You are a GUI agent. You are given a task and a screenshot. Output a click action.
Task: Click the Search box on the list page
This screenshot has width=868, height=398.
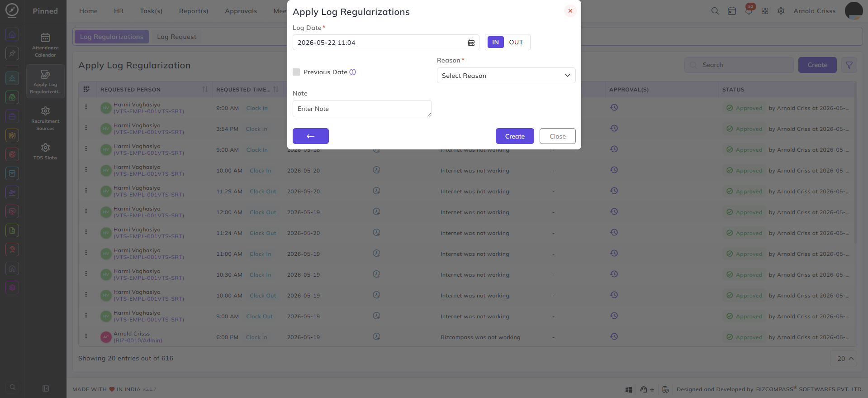pyautogui.click(x=739, y=65)
